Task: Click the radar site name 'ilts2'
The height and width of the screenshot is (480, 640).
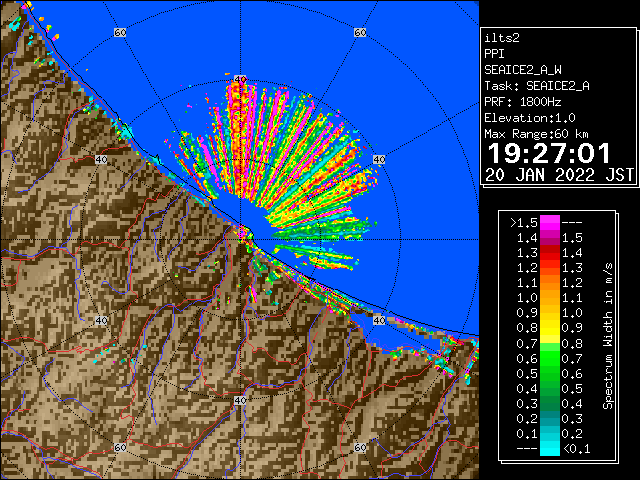Action: (x=502, y=38)
